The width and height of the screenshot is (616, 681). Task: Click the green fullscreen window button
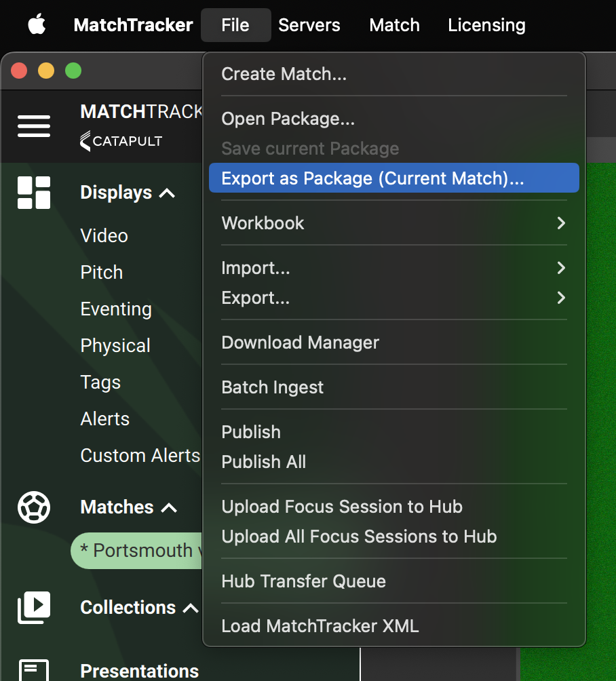click(x=73, y=71)
